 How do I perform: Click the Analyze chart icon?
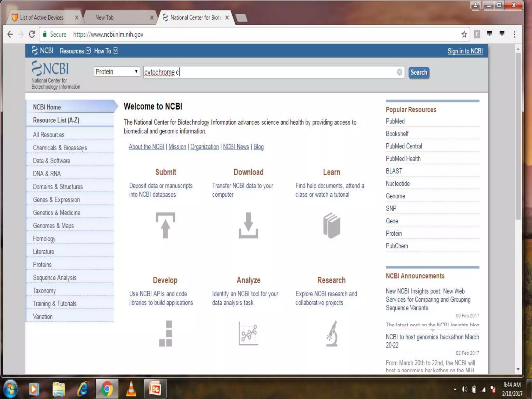[248, 333]
